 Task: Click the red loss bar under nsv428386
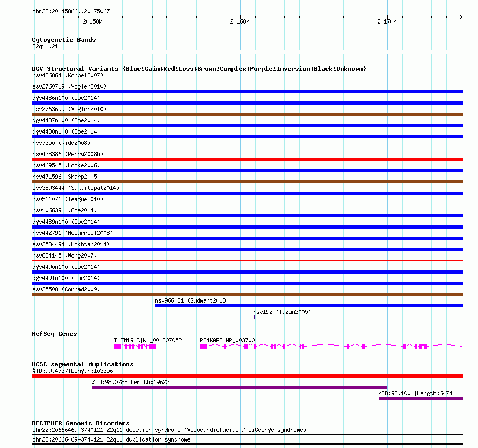[x=247, y=159]
